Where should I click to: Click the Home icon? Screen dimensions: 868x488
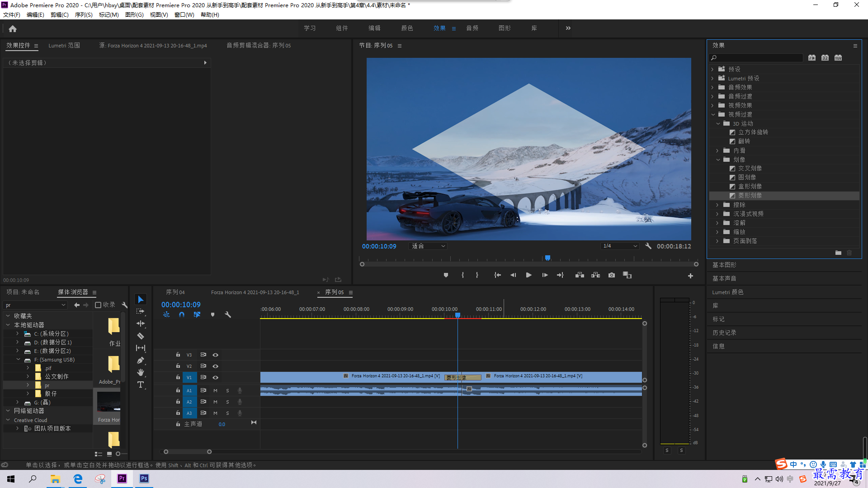[13, 28]
